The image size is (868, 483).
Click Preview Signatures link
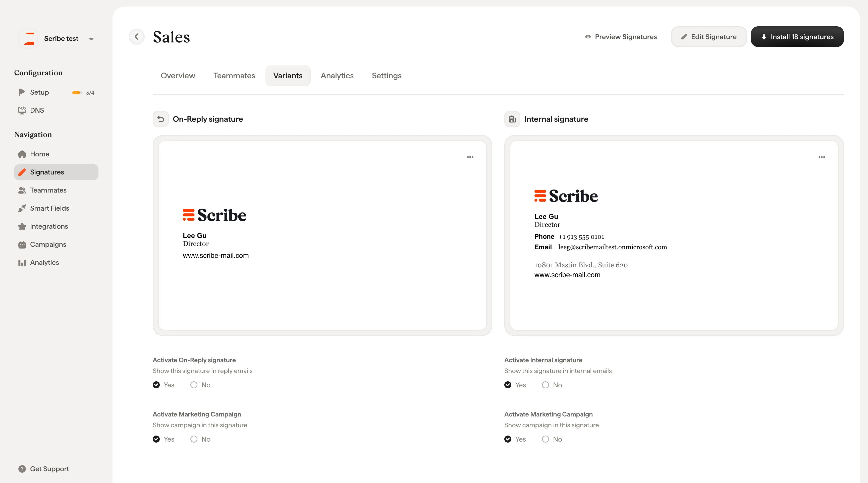coord(621,37)
